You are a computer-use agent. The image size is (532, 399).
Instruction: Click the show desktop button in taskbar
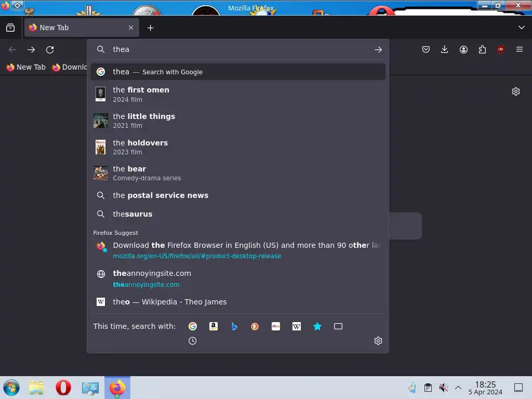[x=518, y=388]
